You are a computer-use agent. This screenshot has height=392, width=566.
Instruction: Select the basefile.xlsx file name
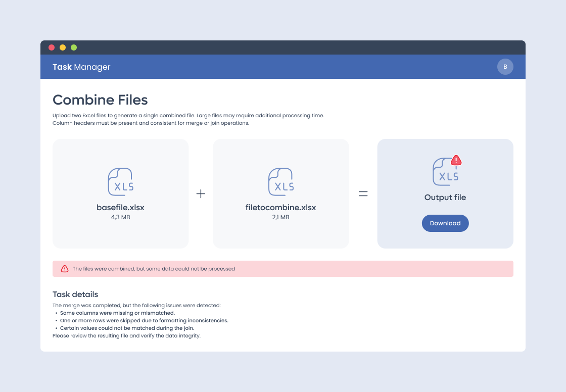121,208
